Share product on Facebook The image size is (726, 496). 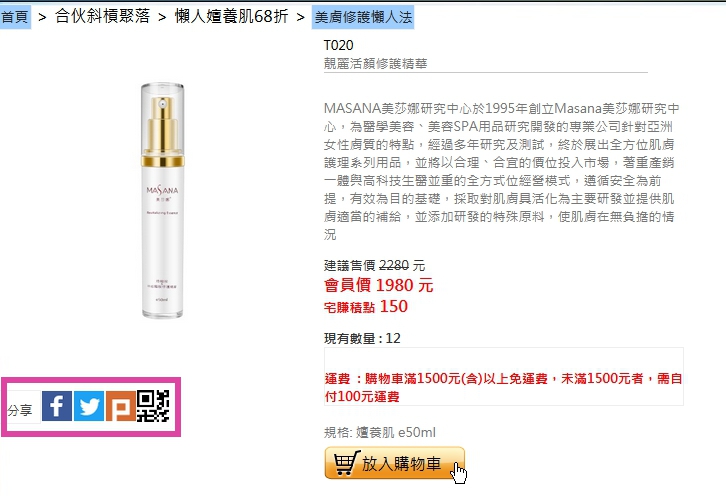pos(57,406)
